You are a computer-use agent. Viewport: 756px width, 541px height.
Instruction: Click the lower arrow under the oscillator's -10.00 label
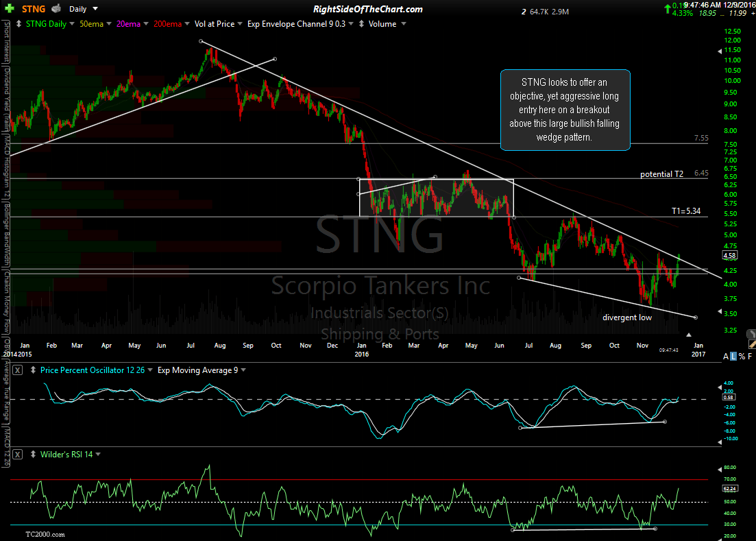click(x=720, y=442)
